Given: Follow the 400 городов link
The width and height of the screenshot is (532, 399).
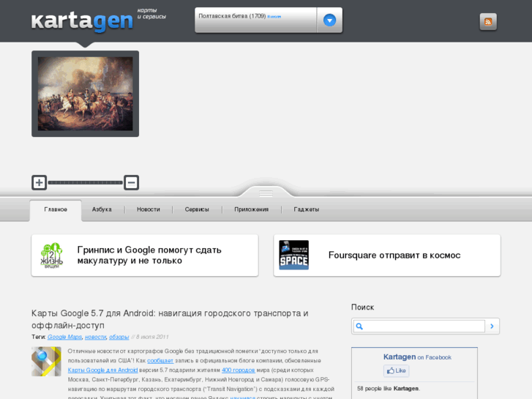Looking at the screenshot, I should [238, 370].
